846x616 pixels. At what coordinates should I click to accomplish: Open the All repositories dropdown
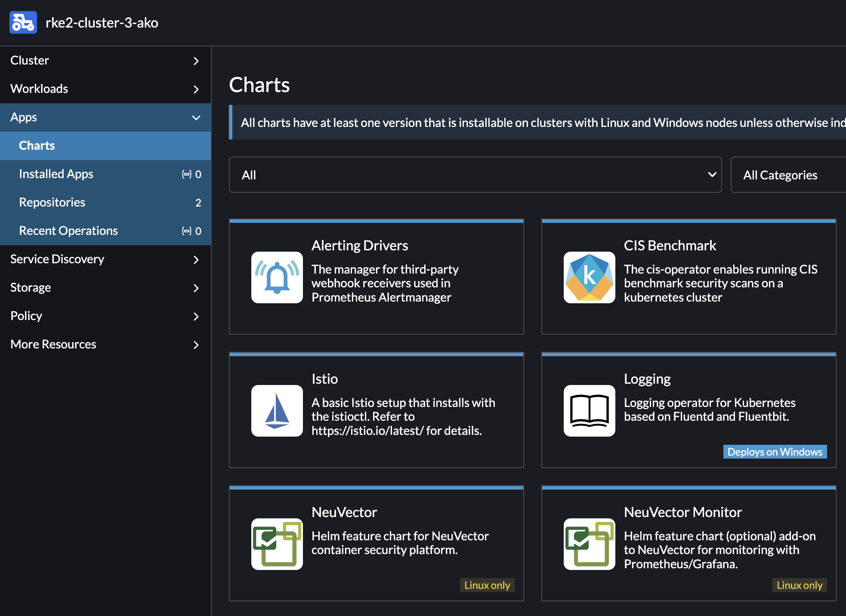point(475,175)
